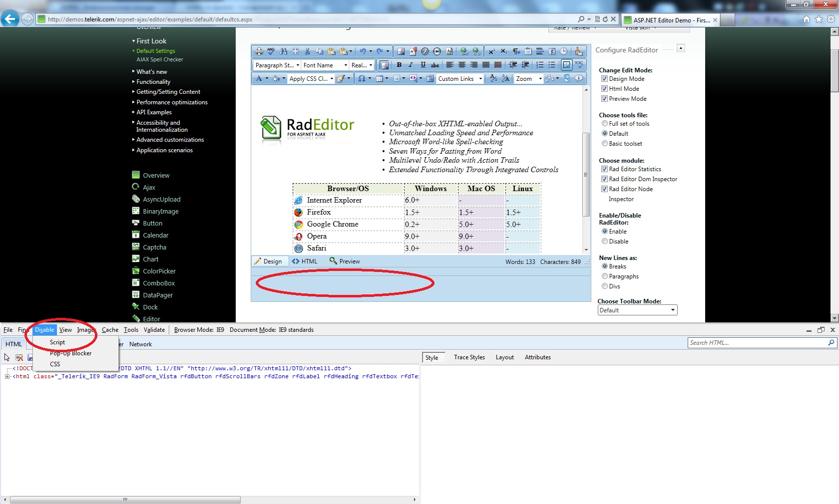The width and height of the screenshot is (839, 504).
Task: Toggle Underline formatting
Action: coord(423,65)
